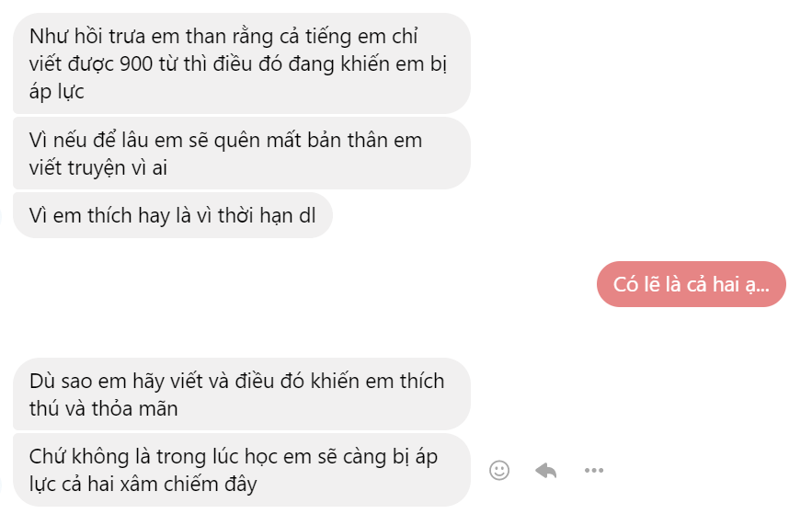Click the text 'thú và thỏa mãn'
The width and height of the screenshot is (812, 514).
point(104,409)
